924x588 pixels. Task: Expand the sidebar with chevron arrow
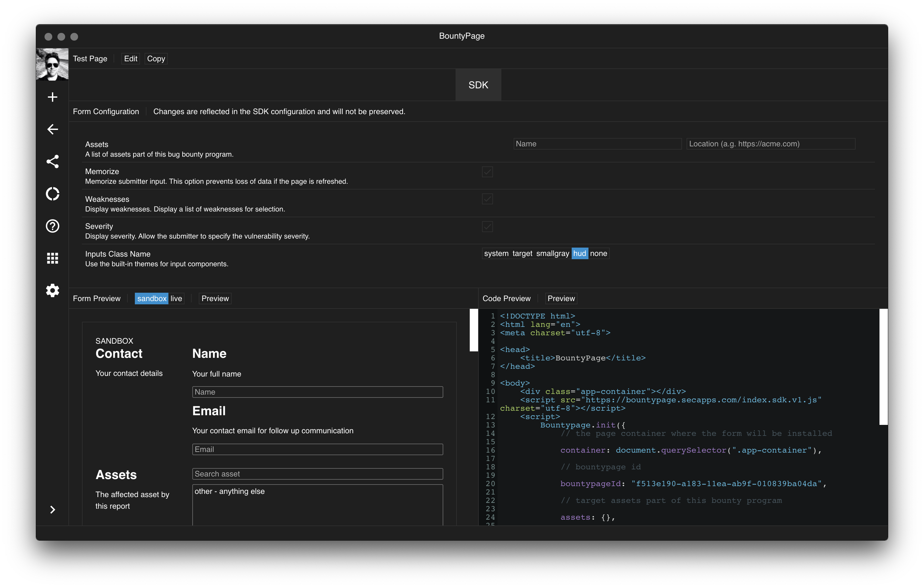click(53, 509)
